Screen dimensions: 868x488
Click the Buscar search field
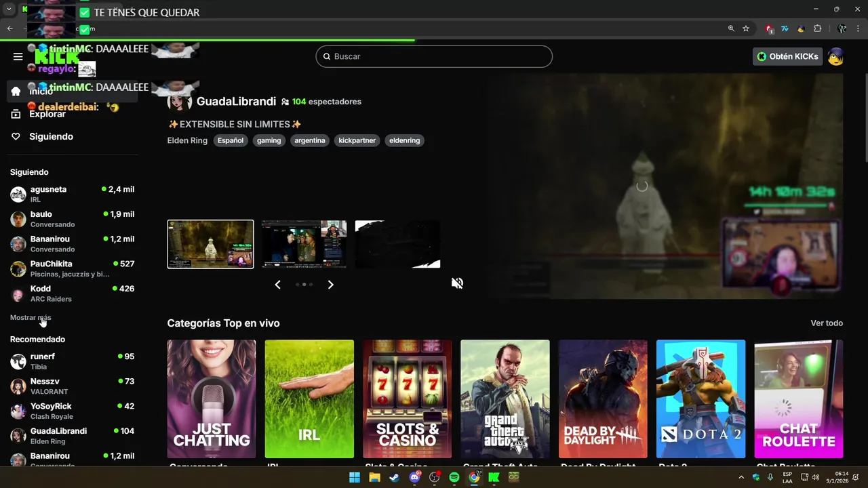tap(434, 56)
